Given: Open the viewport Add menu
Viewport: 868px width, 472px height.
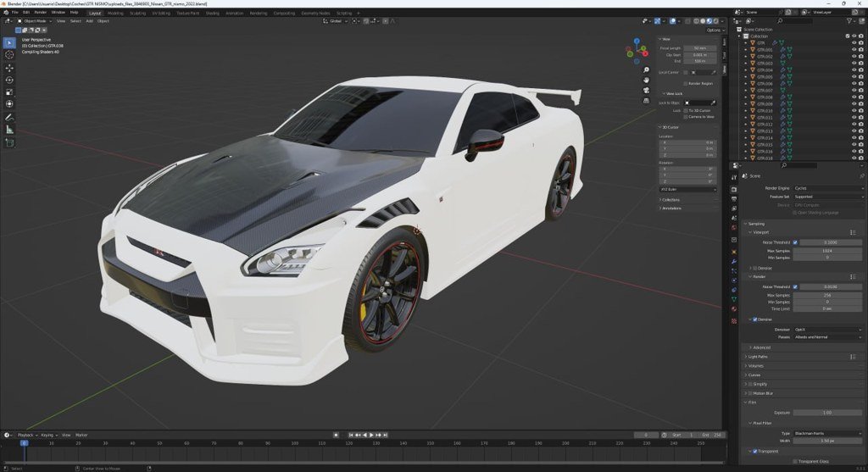Looking at the screenshot, I should pyautogui.click(x=89, y=21).
